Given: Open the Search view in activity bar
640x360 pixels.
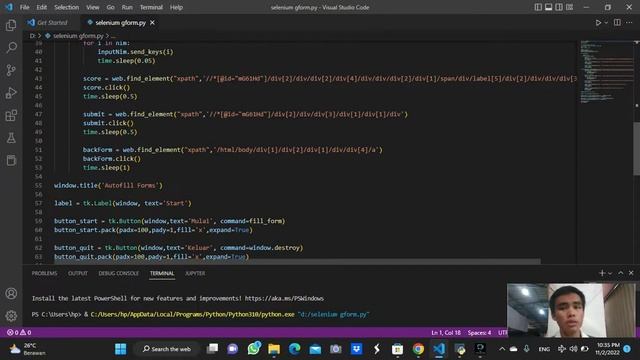Looking at the screenshot, I should click(x=11, y=47).
